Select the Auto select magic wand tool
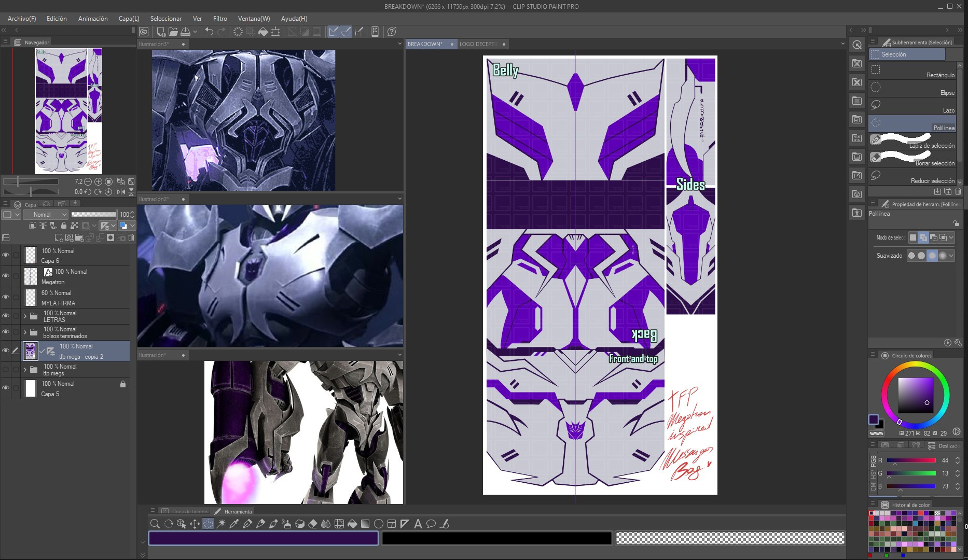Screen dimensions: 968x560 (221, 524)
